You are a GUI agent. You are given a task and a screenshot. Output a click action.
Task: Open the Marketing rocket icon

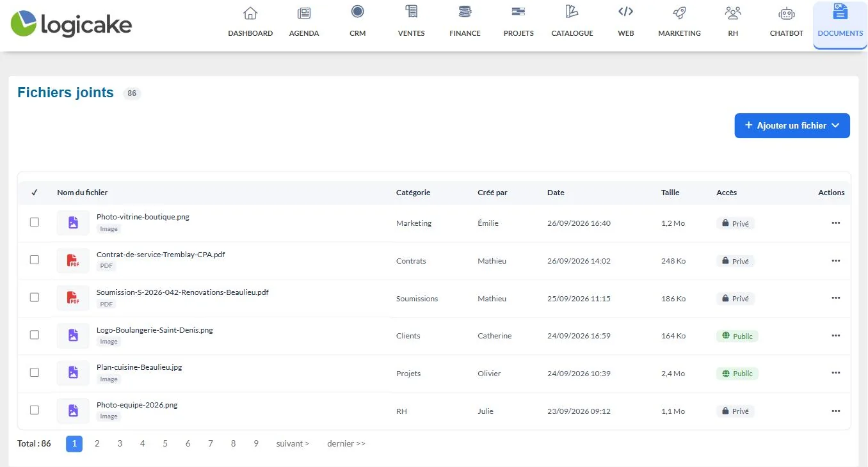coord(680,13)
